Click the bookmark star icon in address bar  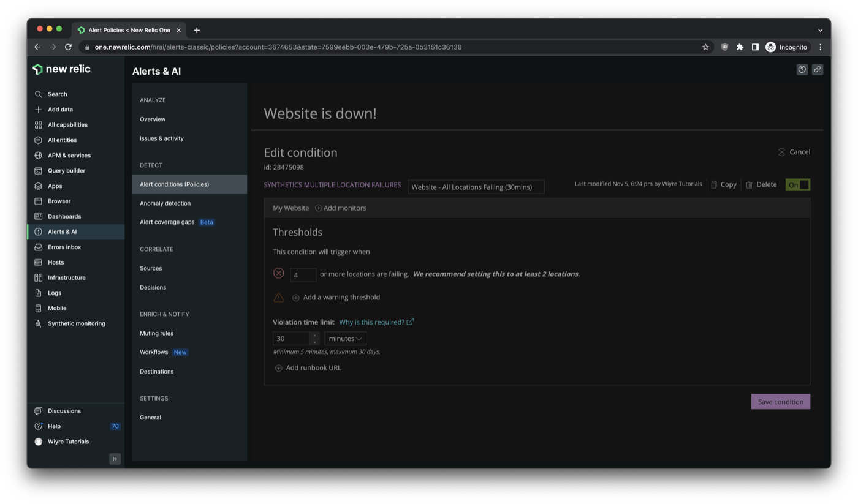point(705,47)
